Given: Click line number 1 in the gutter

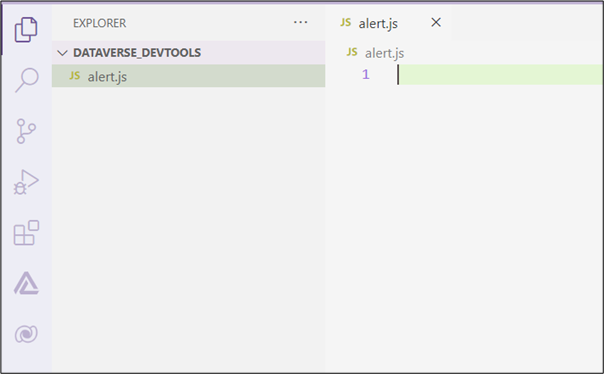Looking at the screenshot, I should coord(366,74).
